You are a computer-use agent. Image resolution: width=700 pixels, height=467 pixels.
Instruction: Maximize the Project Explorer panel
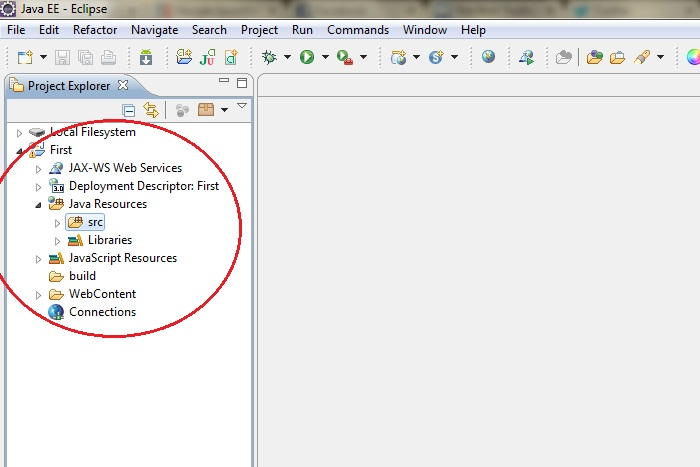(242, 83)
